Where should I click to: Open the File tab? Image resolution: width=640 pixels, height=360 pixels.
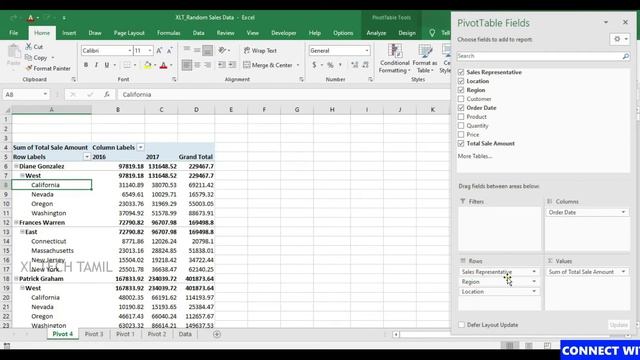13,33
